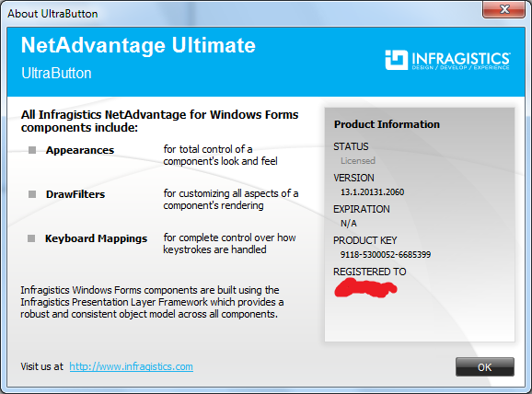This screenshot has width=532, height=394.
Task: Click 'for customizing all aspects of a' description
Action: [231, 193]
